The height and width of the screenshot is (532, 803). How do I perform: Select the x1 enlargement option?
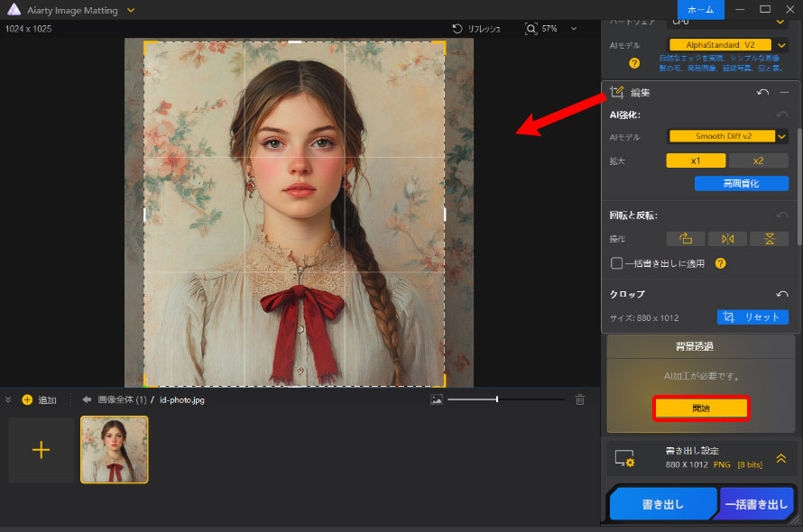696,161
